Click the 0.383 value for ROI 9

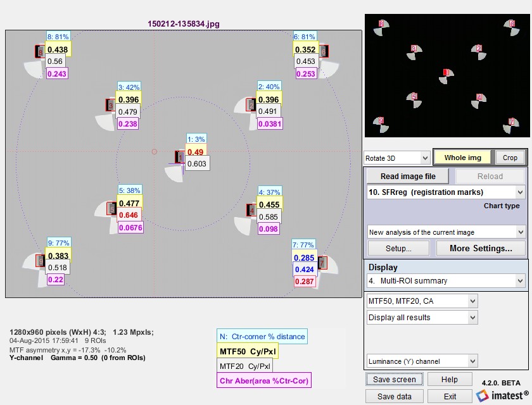[58, 256]
